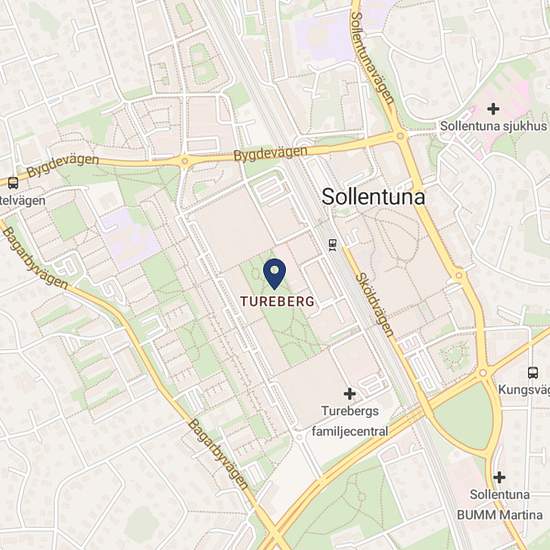Click the Sollentuna sjukhus text label
Viewport: 550px width, 550px height.
(x=493, y=126)
